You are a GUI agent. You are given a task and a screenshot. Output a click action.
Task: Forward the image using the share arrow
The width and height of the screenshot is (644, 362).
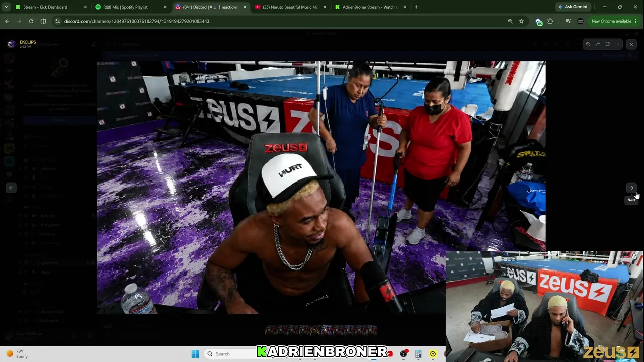[x=598, y=44]
